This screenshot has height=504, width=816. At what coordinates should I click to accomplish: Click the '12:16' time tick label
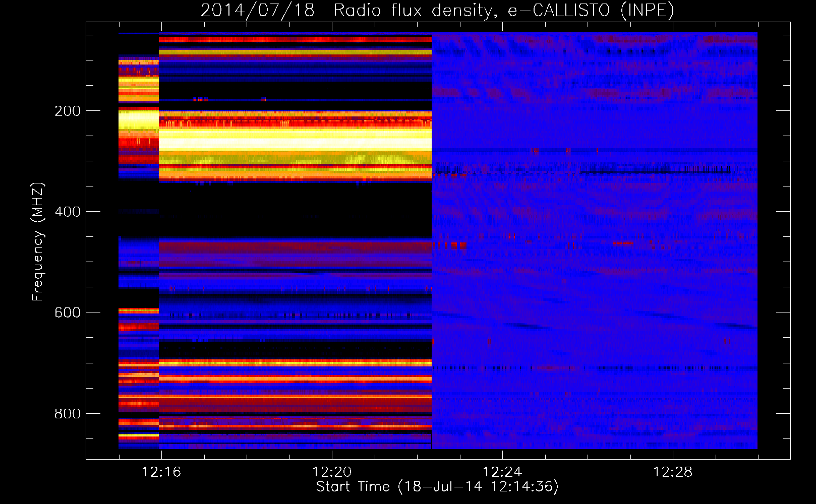161,472
